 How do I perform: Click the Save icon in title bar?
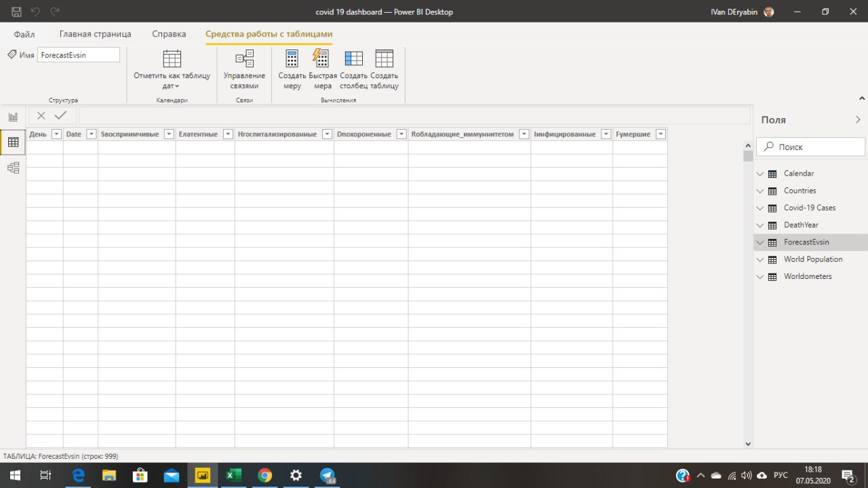(x=16, y=12)
